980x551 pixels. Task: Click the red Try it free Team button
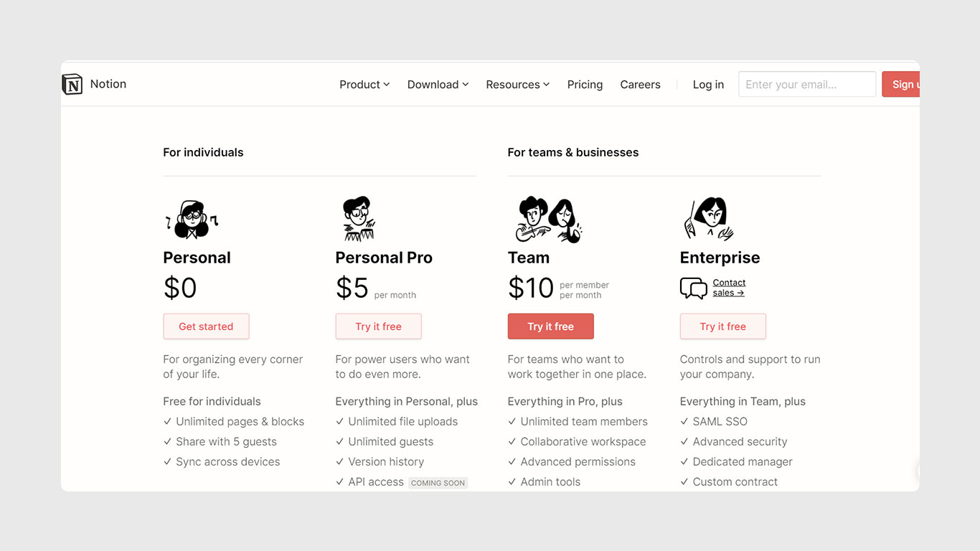point(550,326)
